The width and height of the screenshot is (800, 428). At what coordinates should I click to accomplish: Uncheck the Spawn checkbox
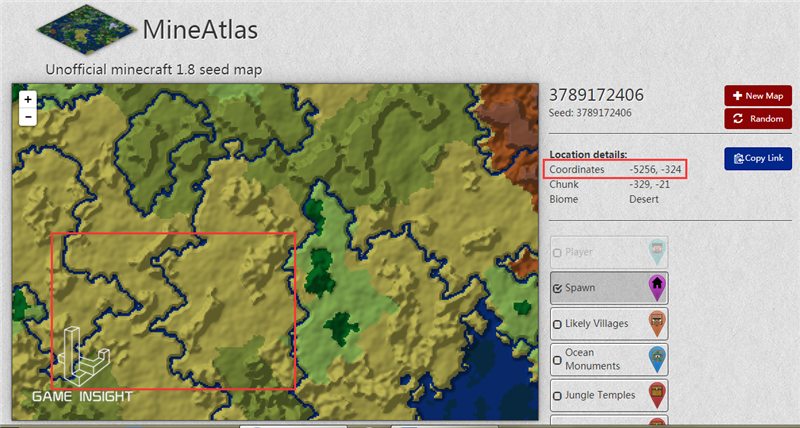(557, 289)
